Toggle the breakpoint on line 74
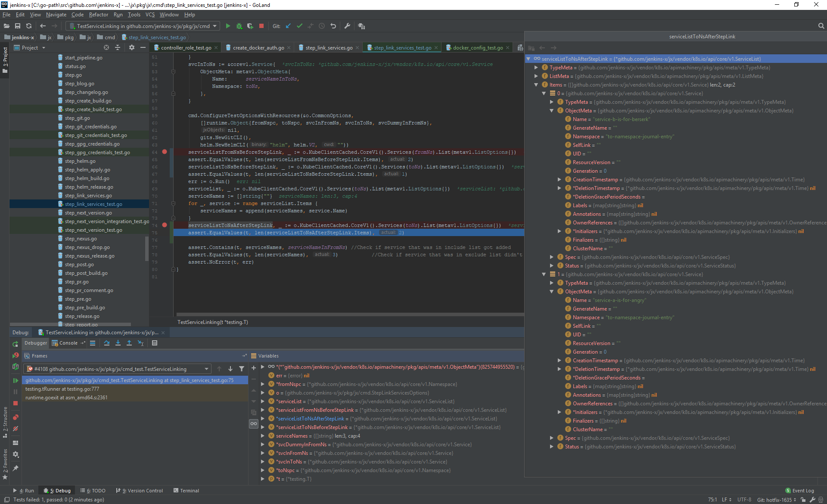This screenshot has height=504, width=827. [x=165, y=225]
